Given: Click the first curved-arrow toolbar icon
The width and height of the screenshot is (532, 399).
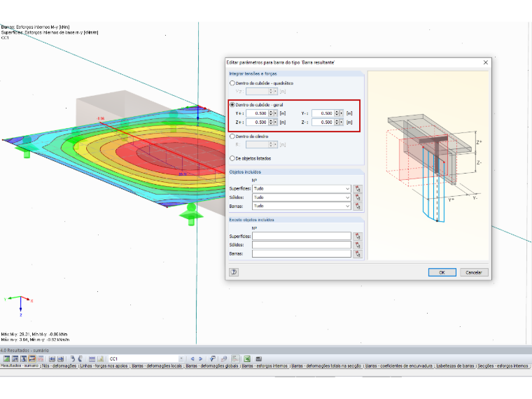Looking at the screenshot, I should 72,358.
